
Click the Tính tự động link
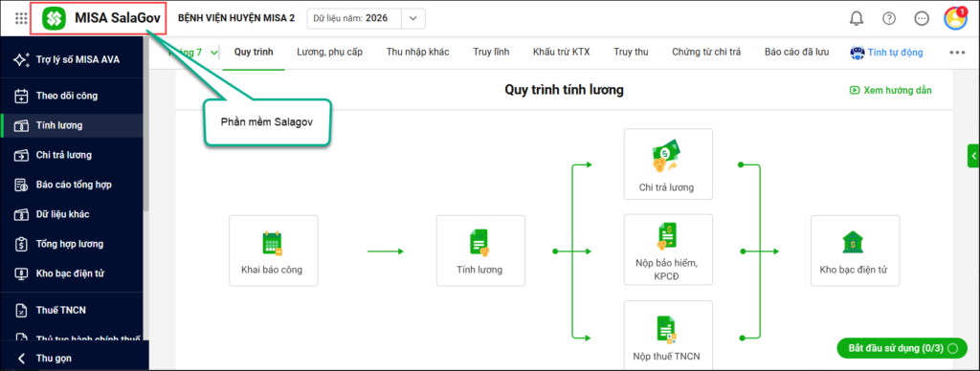click(895, 53)
